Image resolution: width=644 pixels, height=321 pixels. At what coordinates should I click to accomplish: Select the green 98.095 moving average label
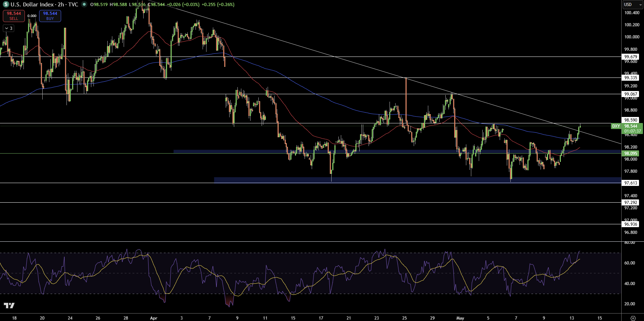(631, 154)
